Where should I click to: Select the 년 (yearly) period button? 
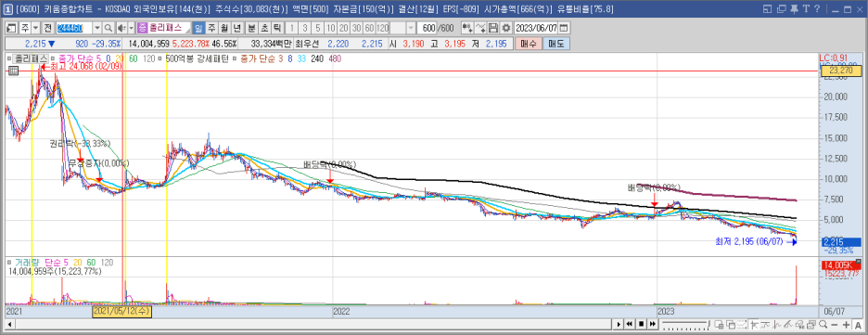(x=236, y=28)
